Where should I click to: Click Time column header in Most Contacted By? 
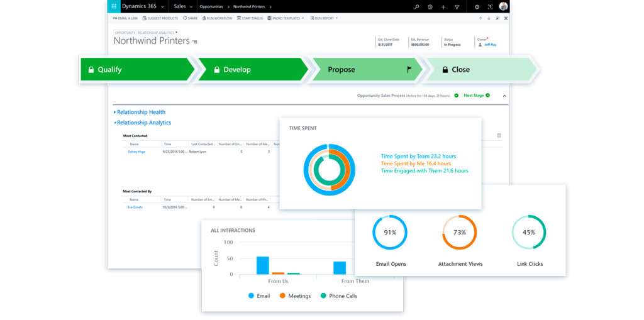pyautogui.click(x=167, y=200)
